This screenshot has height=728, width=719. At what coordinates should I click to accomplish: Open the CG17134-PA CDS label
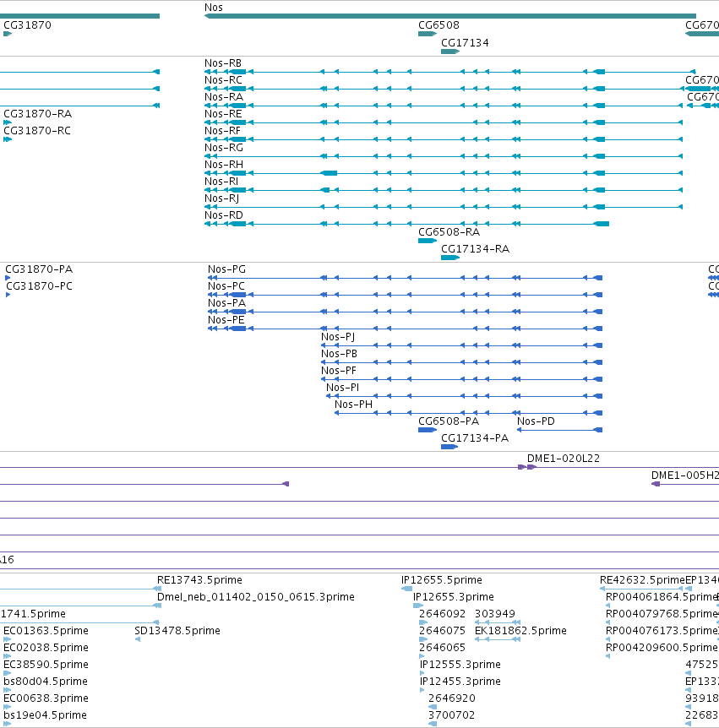[475, 438]
